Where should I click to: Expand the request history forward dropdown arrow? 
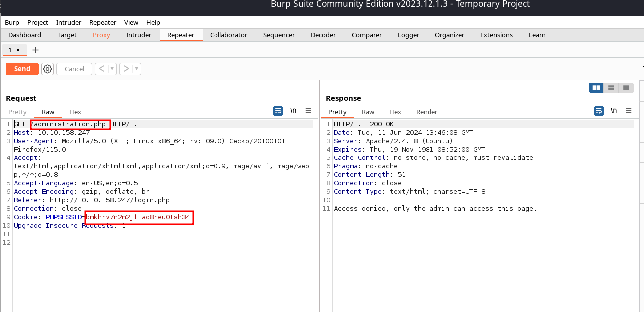pos(137,69)
